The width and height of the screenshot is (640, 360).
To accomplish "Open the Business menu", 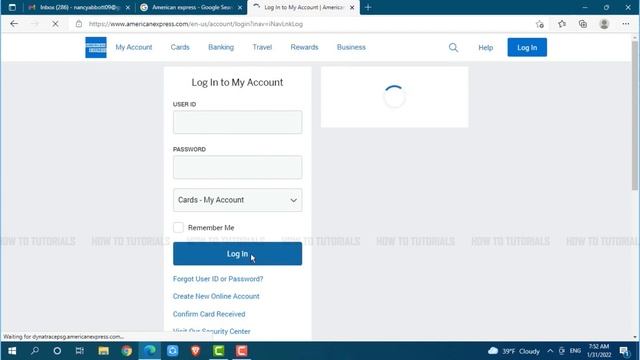I will [x=351, y=47].
